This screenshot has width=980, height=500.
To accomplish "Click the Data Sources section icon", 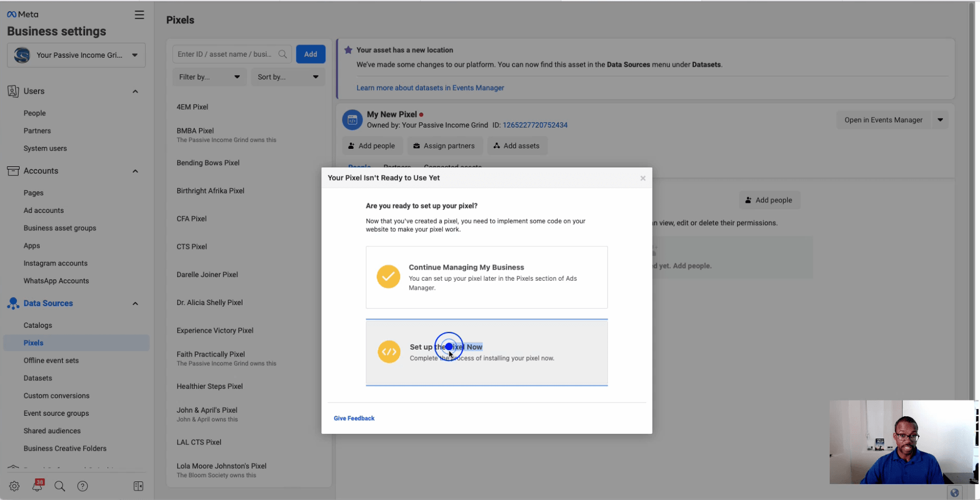I will (x=13, y=303).
